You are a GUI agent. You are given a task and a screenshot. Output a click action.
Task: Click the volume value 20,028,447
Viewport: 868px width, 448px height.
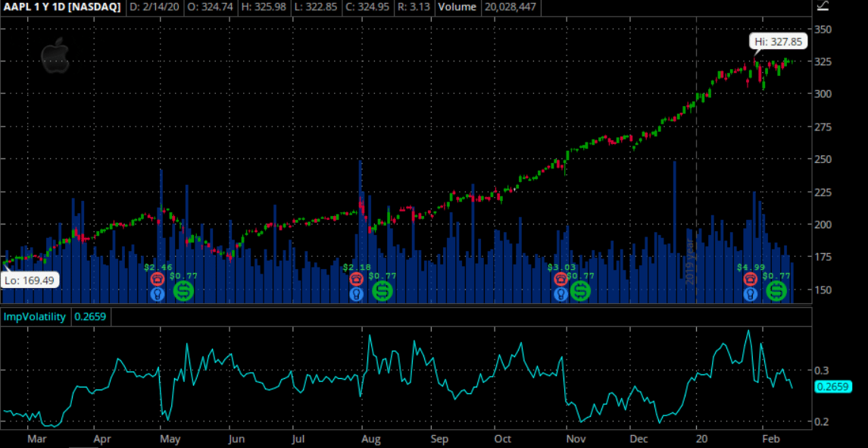[511, 7]
